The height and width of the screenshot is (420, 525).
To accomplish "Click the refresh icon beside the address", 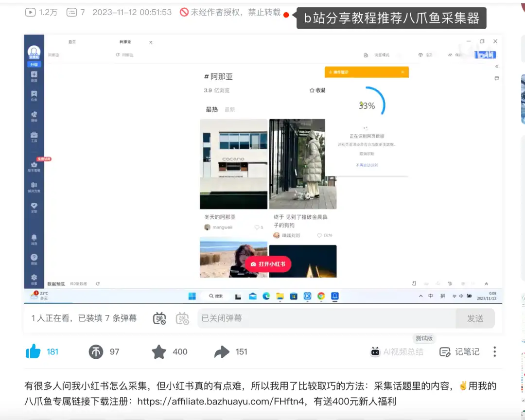I will pyautogui.click(x=118, y=54).
